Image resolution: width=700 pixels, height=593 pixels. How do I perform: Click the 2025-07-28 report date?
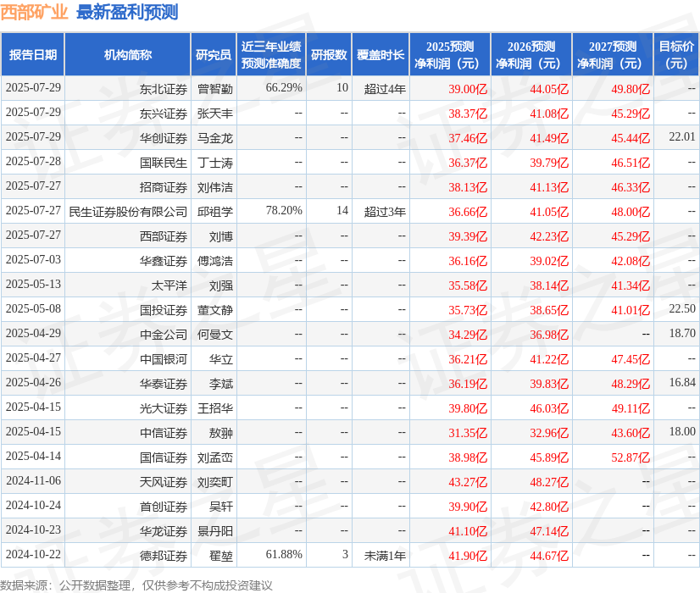tap(33, 161)
